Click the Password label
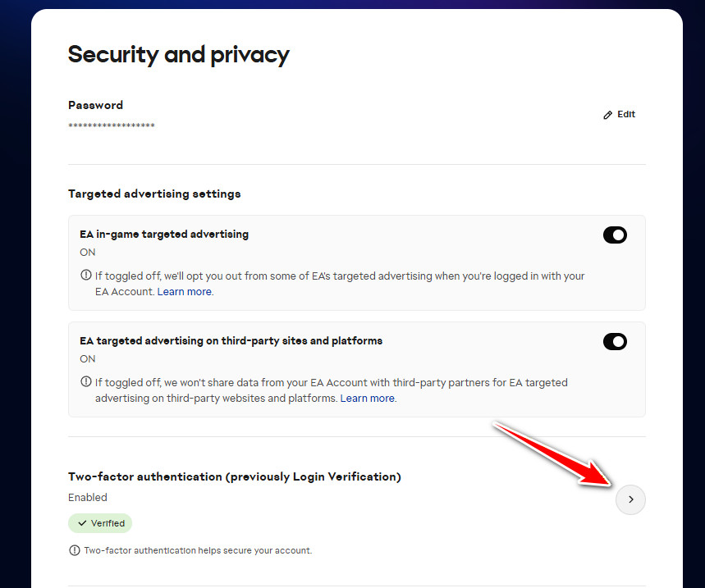This screenshot has width=705, height=588. (95, 105)
